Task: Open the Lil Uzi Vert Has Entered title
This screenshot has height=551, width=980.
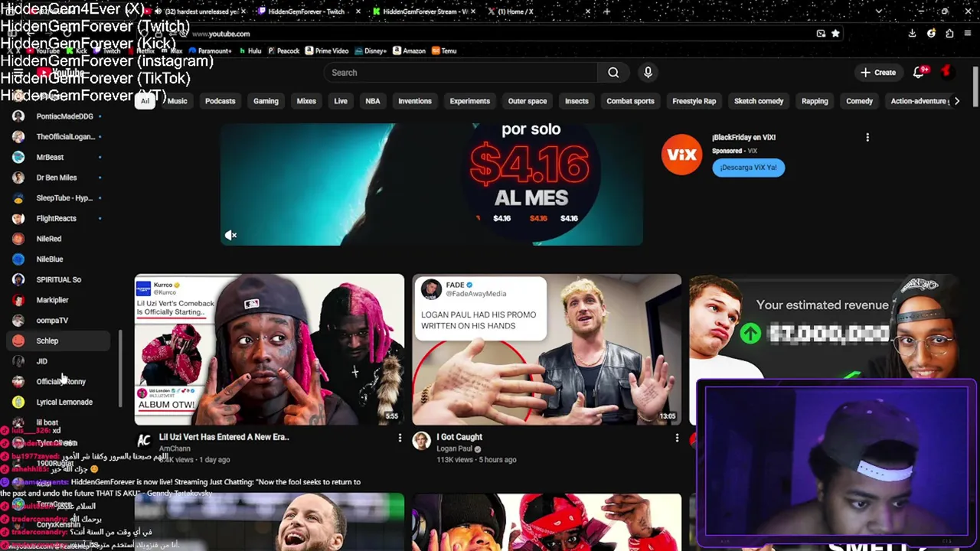Action: (224, 437)
